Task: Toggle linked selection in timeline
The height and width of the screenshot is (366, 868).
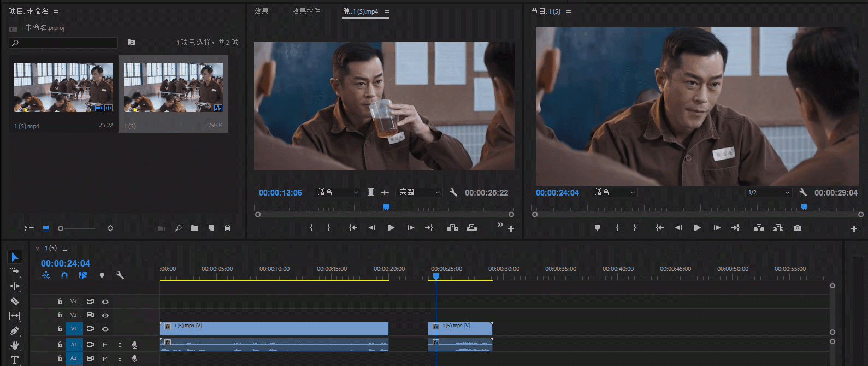Action: [83, 275]
